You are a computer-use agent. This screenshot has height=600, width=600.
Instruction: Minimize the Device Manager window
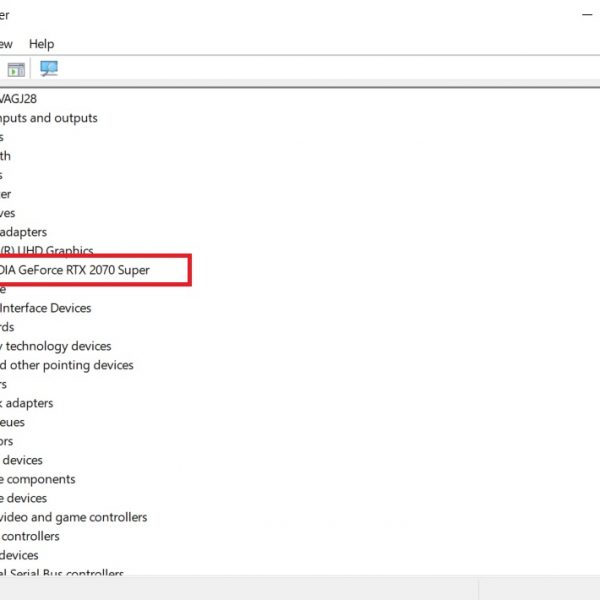pyautogui.click(x=587, y=15)
